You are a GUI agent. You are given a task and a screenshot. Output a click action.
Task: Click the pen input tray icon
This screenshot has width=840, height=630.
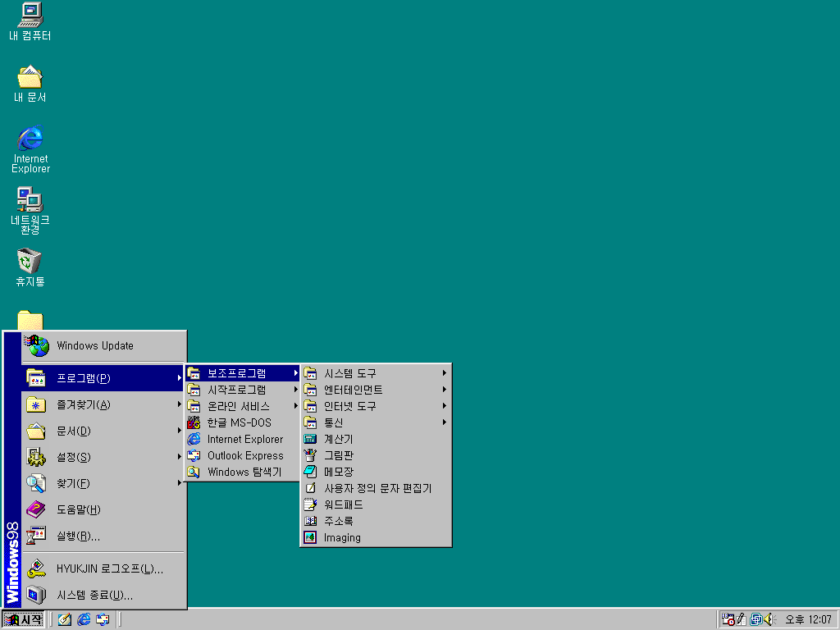click(x=742, y=619)
